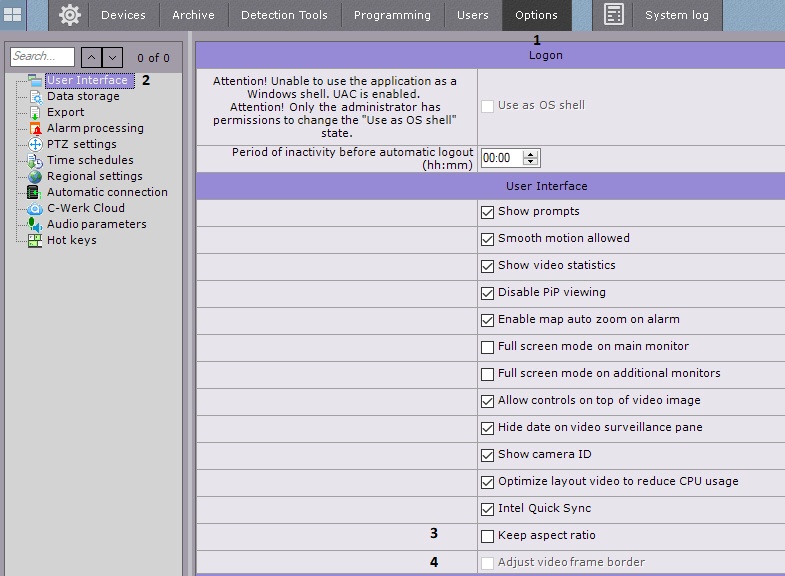Viewport: 785px width, 576px height.
Task: Enable Keep aspect ratio checkbox
Action: coord(488,536)
